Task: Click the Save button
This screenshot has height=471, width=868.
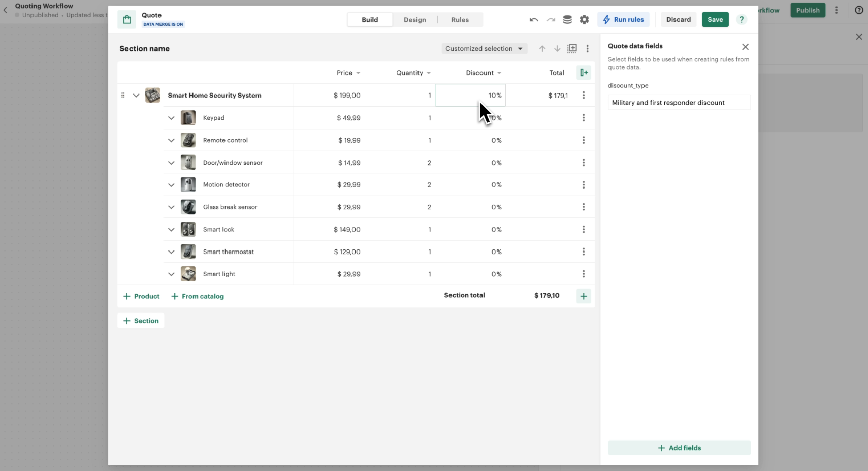Action: [715, 20]
